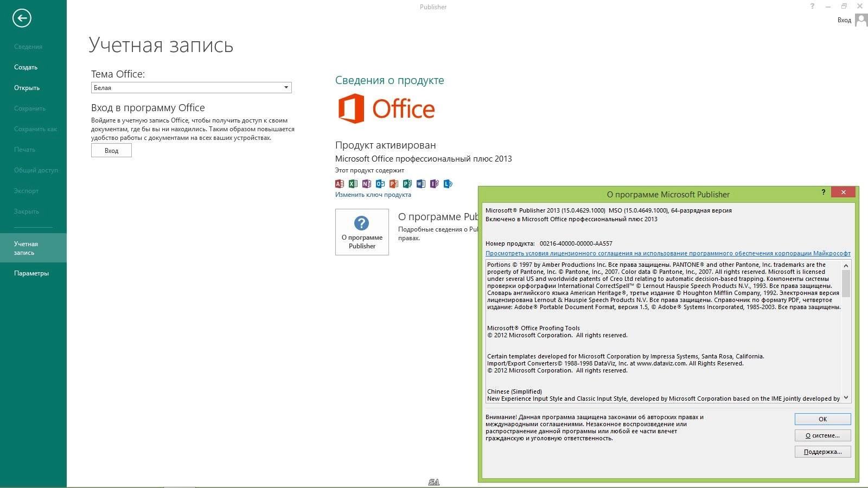Click the scroll down arrow in the credits box
Image resolution: width=868 pixels, height=488 pixels.
click(846, 397)
